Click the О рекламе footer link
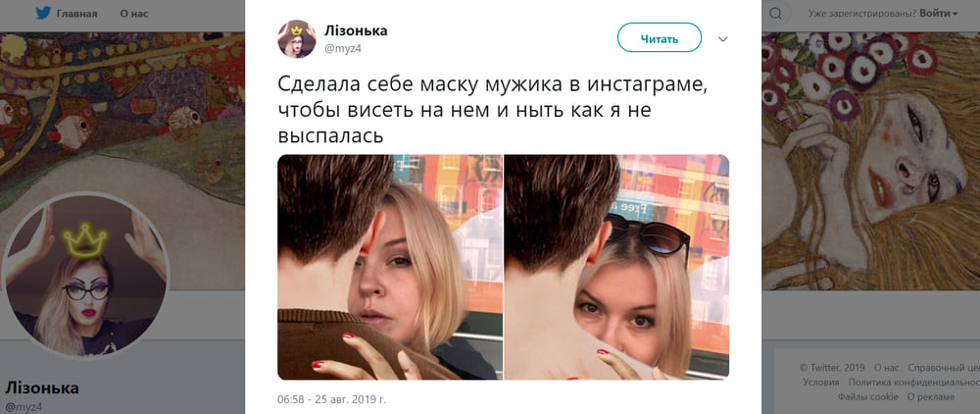The image size is (980, 414). (931, 396)
